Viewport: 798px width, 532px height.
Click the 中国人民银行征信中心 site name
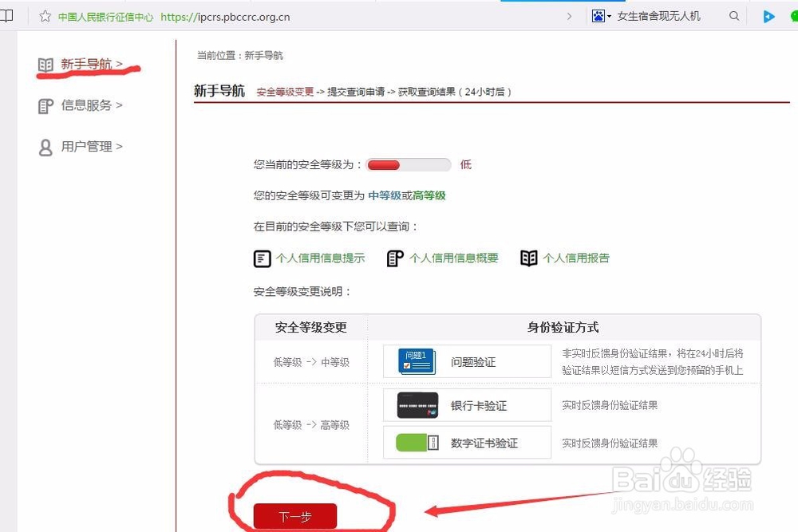(105, 17)
